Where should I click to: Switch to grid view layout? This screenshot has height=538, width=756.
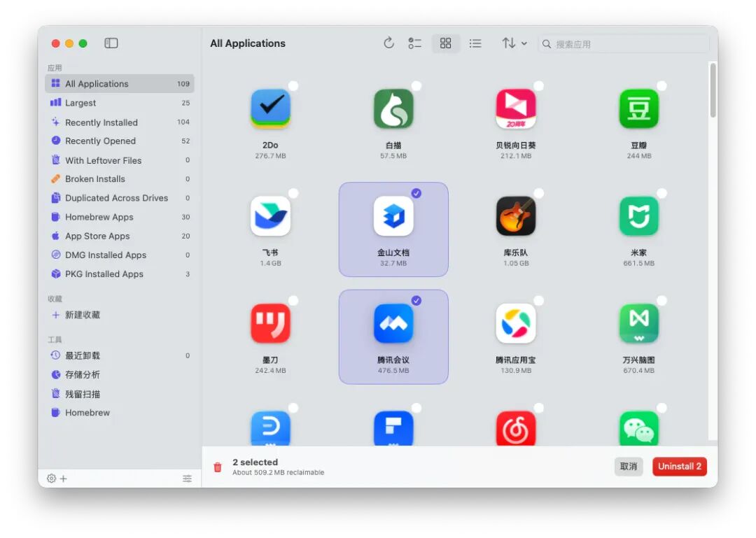coord(445,43)
